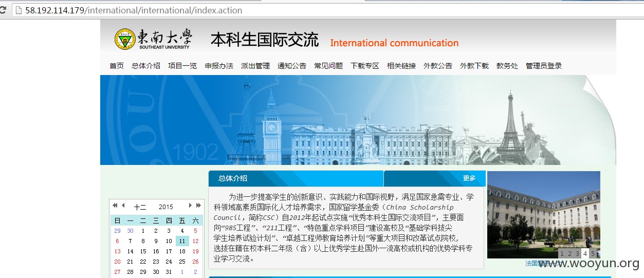Select December 1 in the calendar
This screenshot has width=644, height=278.
143,231
